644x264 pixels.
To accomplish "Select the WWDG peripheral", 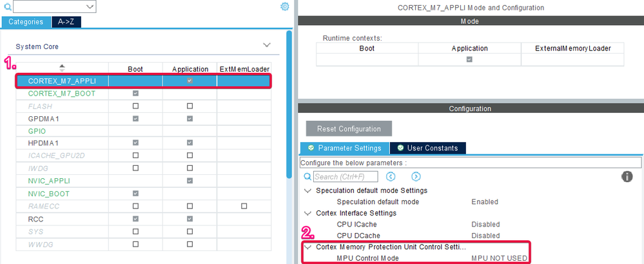I will [41, 245].
